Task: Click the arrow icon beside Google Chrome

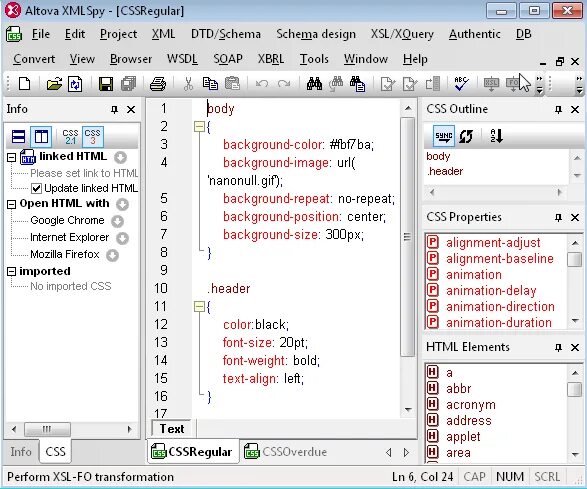Action: pos(118,221)
